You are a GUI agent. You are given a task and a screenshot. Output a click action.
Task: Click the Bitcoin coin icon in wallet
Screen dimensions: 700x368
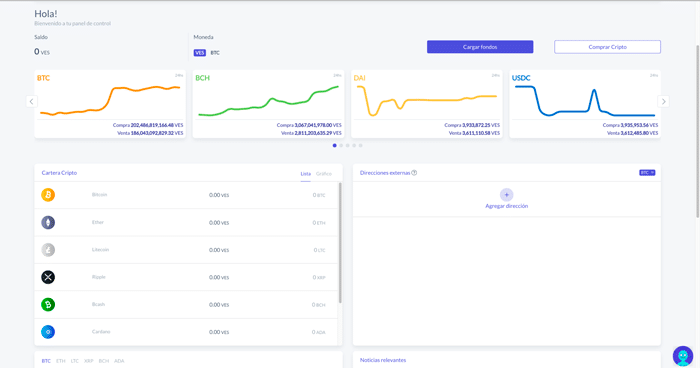[x=48, y=195]
